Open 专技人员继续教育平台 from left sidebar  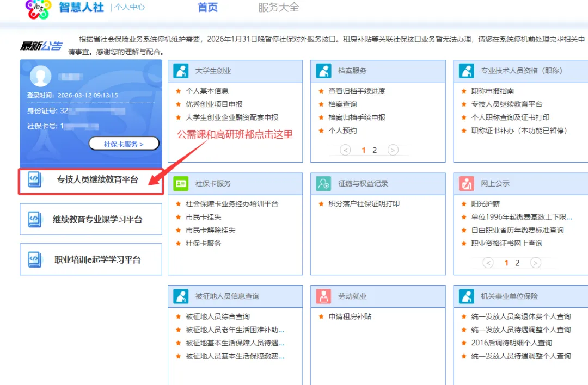[x=91, y=181]
